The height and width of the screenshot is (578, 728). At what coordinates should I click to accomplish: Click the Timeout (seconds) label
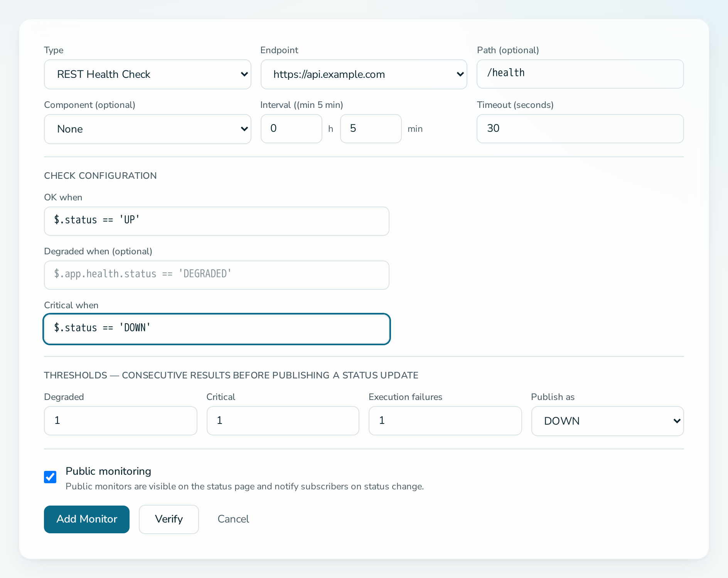[x=515, y=105]
